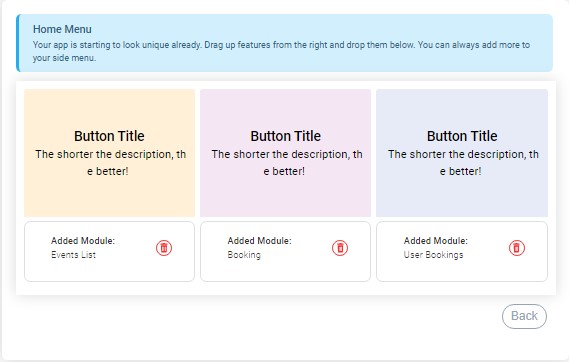Remove the Booking module via its trash icon
Viewport: 569px width, 362px height.
click(340, 248)
